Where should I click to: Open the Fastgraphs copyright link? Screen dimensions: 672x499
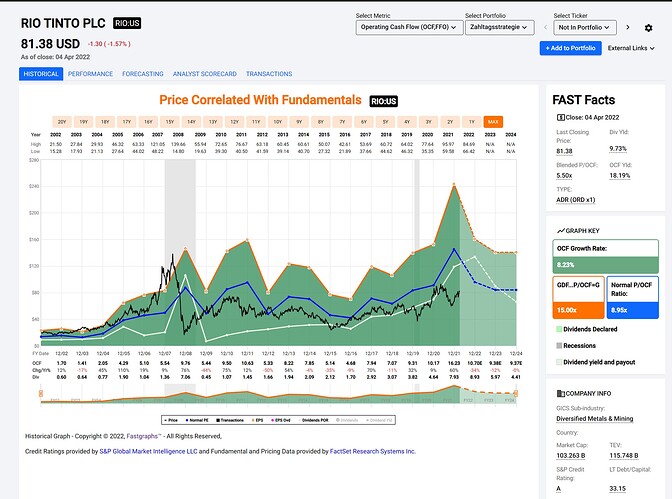pyautogui.click(x=144, y=436)
